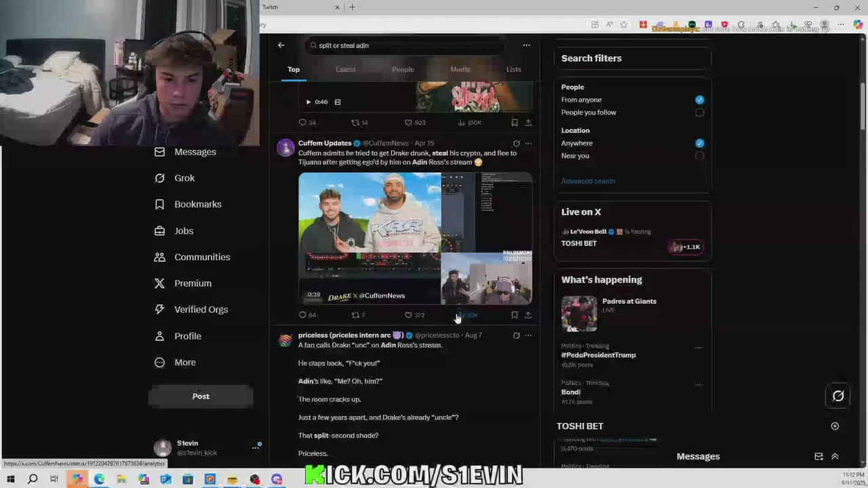
Task: Open the Advanced search link
Action: point(588,181)
